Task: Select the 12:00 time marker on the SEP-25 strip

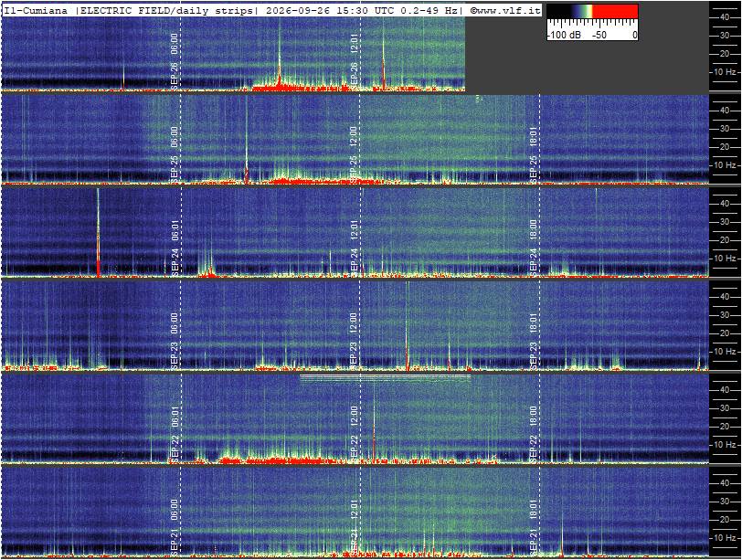Action: pos(354,137)
